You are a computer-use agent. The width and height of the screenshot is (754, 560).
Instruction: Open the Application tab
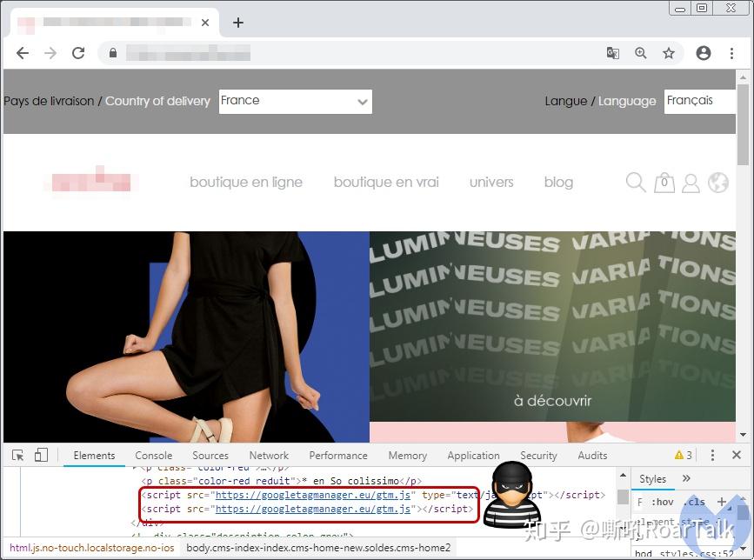473,455
